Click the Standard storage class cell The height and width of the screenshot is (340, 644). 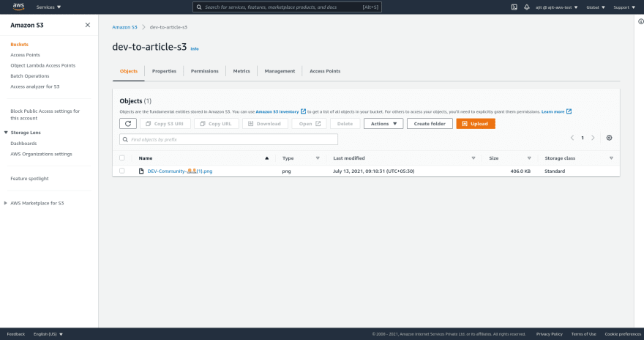coord(555,171)
